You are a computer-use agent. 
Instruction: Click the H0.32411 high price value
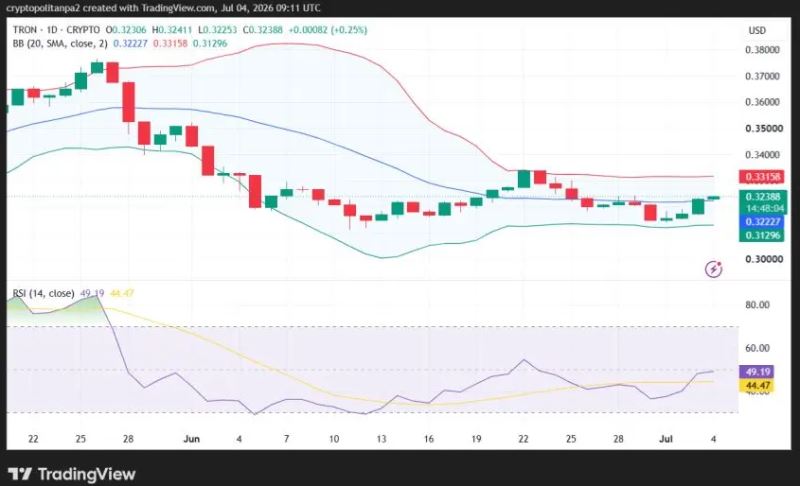coord(172,30)
